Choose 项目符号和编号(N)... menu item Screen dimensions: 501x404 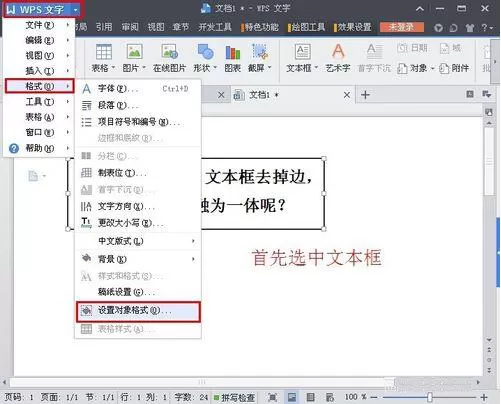click(x=138, y=122)
